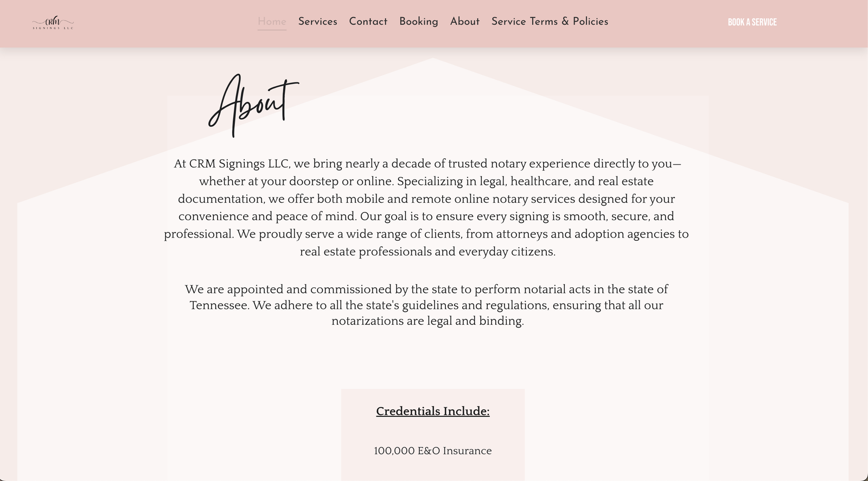
Task: Click the underlined Credentials Include heading
Action: [432, 411]
